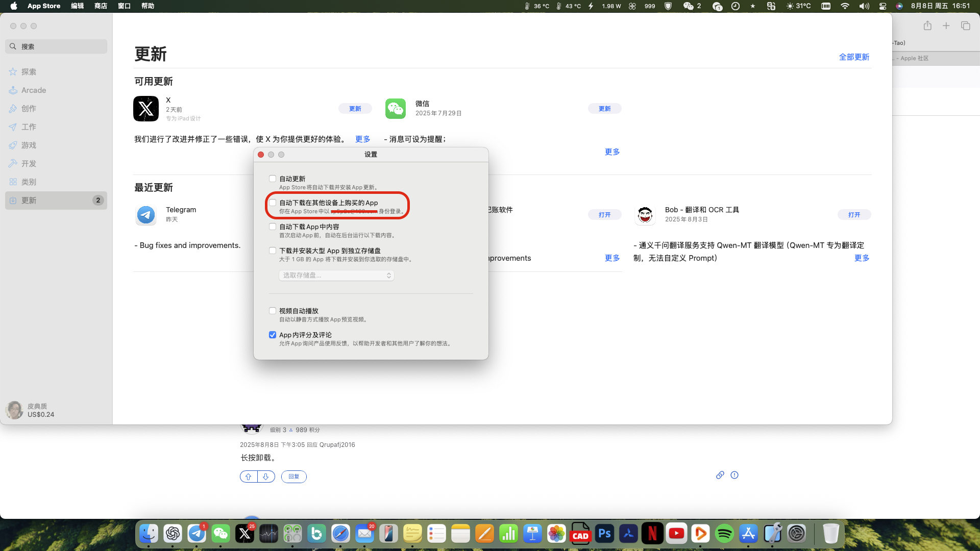Enable the 自动更新 checkbox
Image resolution: width=980 pixels, height=551 pixels.
(x=273, y=179)
